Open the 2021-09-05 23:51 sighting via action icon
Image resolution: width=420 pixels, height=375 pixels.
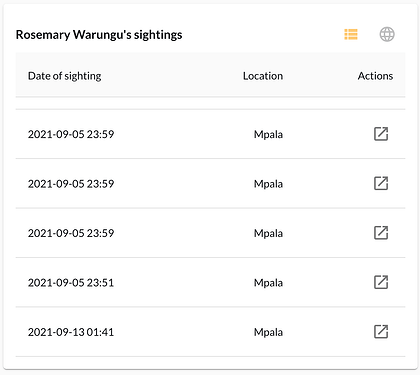(381, 282)
